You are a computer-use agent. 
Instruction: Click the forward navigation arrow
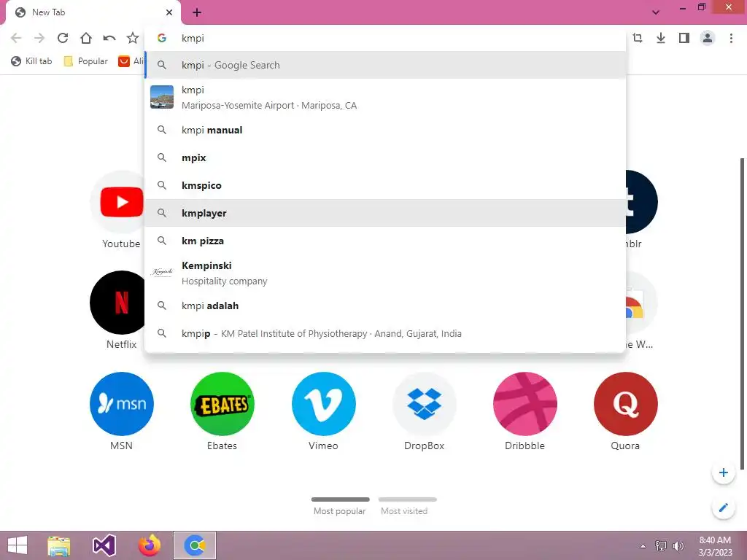coord(39,38)
